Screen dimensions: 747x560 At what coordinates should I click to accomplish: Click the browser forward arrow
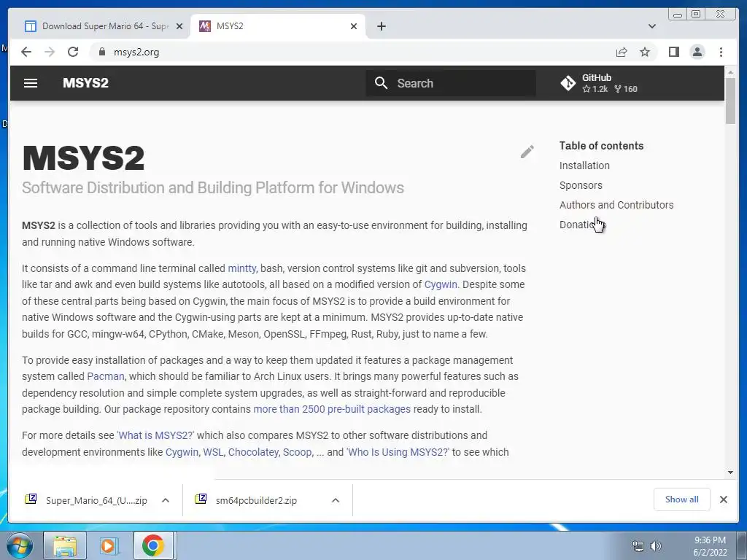click(x=50, y=52)
